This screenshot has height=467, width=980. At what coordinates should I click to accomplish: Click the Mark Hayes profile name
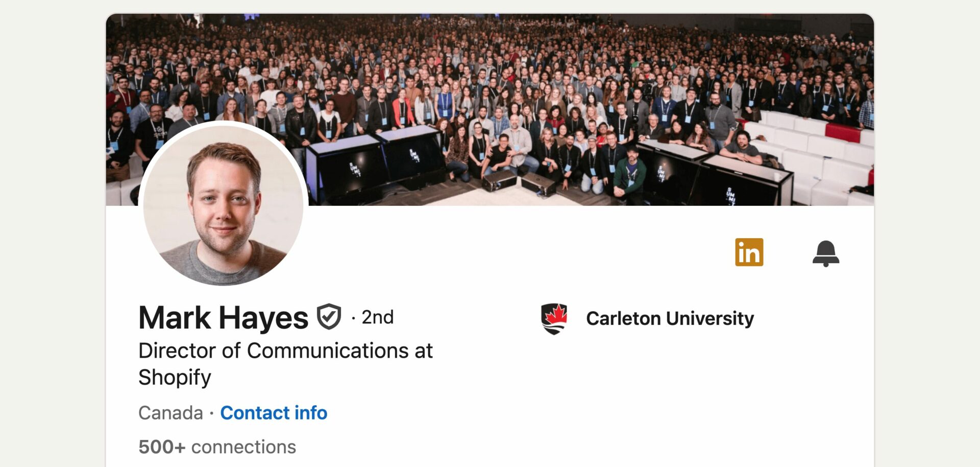tap(224, 318)
